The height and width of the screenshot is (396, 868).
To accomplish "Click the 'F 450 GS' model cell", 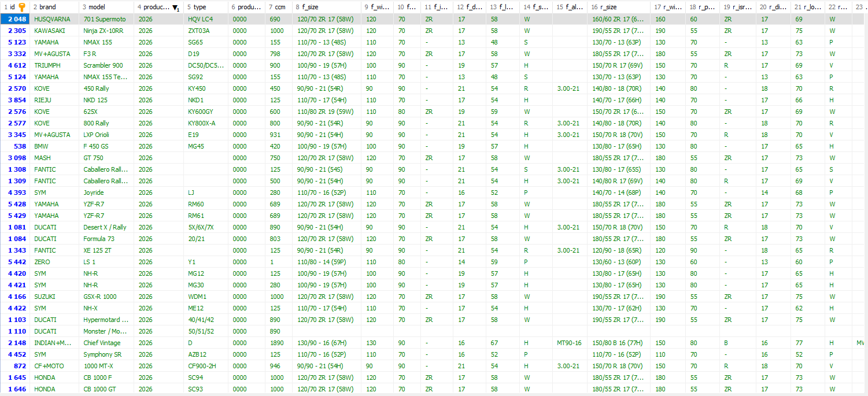I will pyautogui.click(x=106, y=146).
